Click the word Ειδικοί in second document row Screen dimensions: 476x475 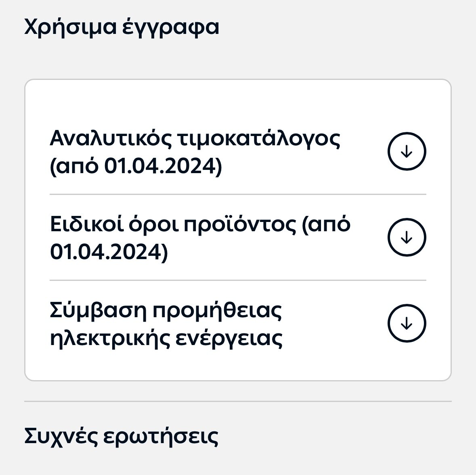[x=87, y=224]
